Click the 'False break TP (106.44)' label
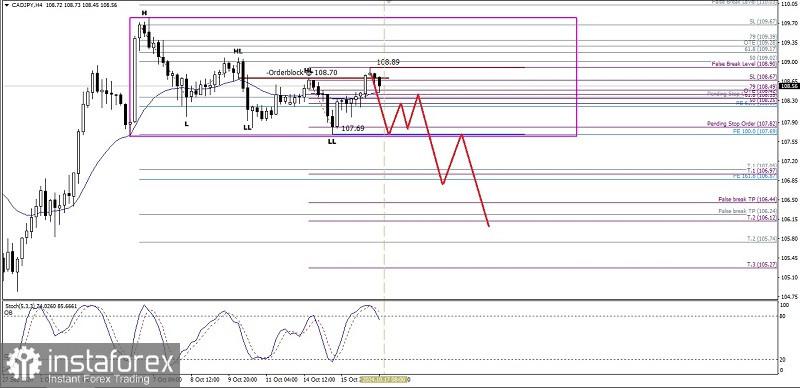Image resolution: width=800 pixels, height=388 pixels. [748, 199]
